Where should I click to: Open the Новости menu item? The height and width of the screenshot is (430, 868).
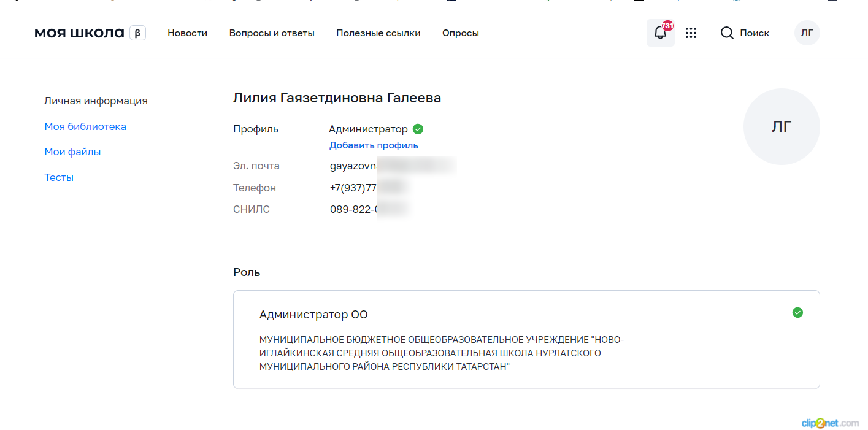click(x=187, y=33)
